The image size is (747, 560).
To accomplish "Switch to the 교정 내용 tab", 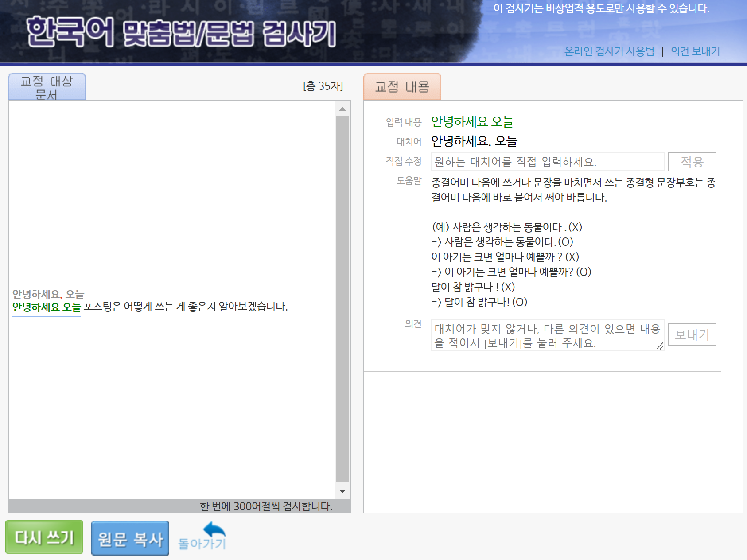I will [402, 86].
